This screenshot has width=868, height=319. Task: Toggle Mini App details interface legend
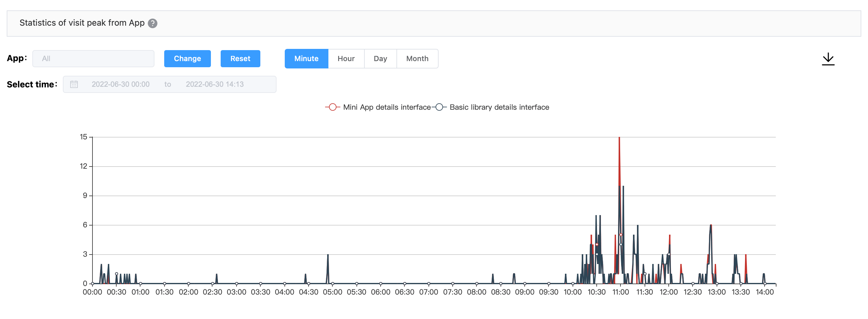378,107
